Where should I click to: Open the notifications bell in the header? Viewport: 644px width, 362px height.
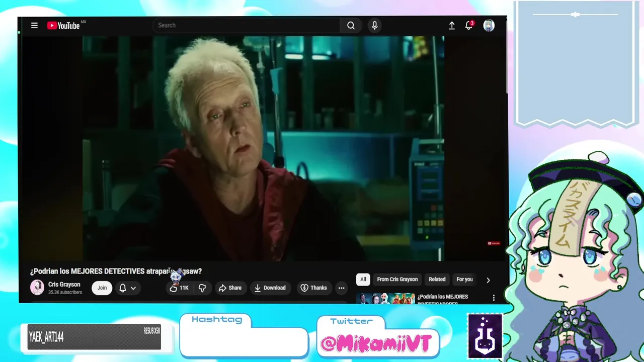coord(469,26)
